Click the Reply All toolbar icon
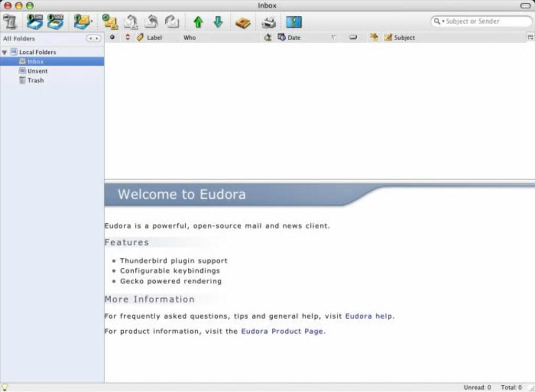This screenshot has width=535, height=392. (x=131, y=22)
